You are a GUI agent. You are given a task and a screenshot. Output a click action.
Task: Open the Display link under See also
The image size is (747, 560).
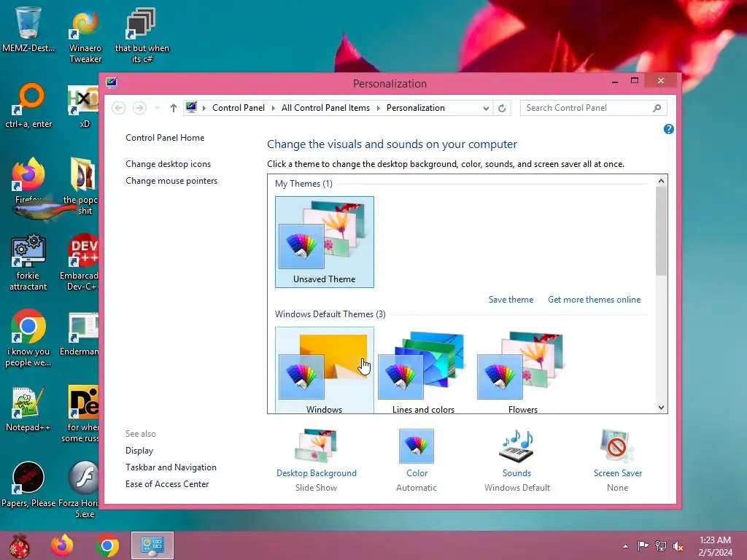tap(139, 451)
